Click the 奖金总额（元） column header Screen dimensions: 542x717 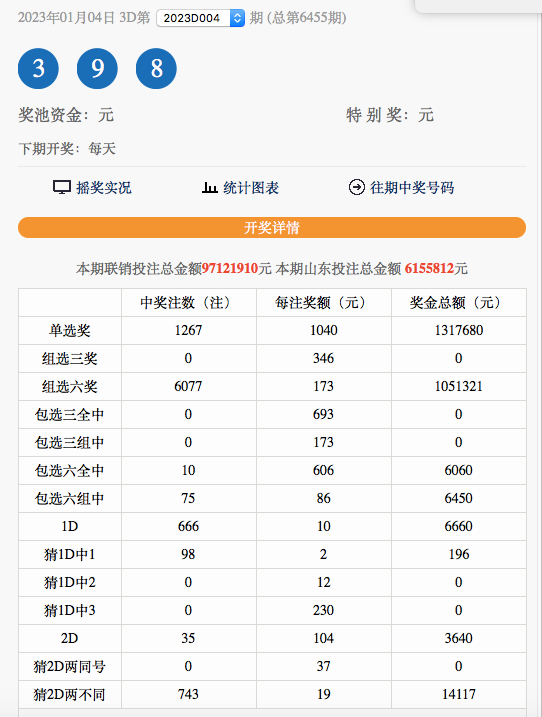[458, 302]
